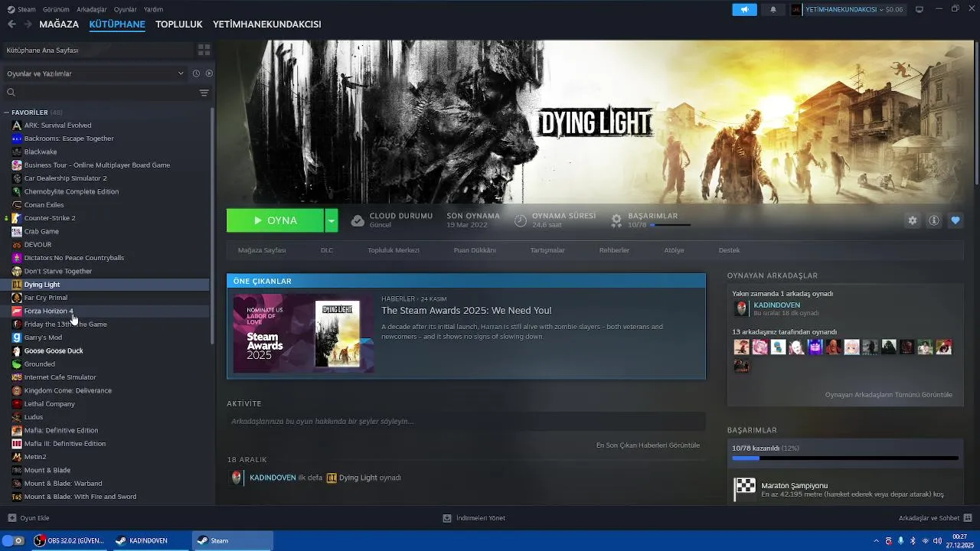Open the announcements megaphone button
Viewport: 980px width, 551px height.
[744, 9]
